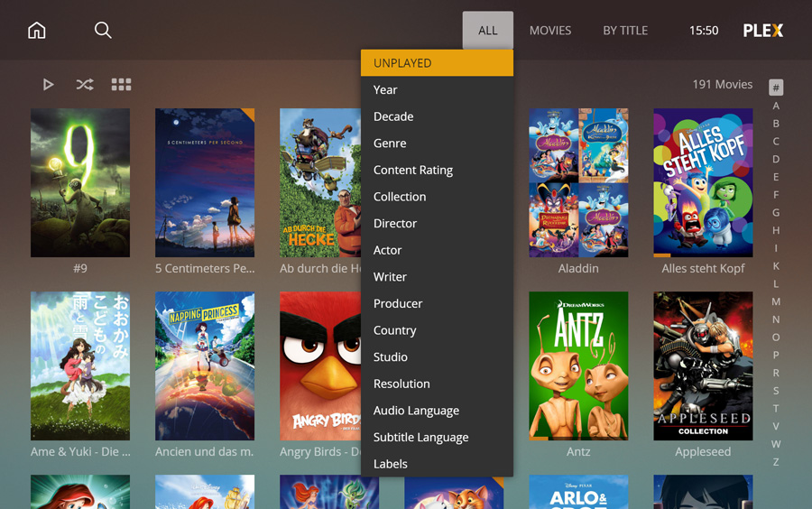Screen dimensions: 812x509
Task: Jump to letter C in the index
Action: tap(776, 142)
